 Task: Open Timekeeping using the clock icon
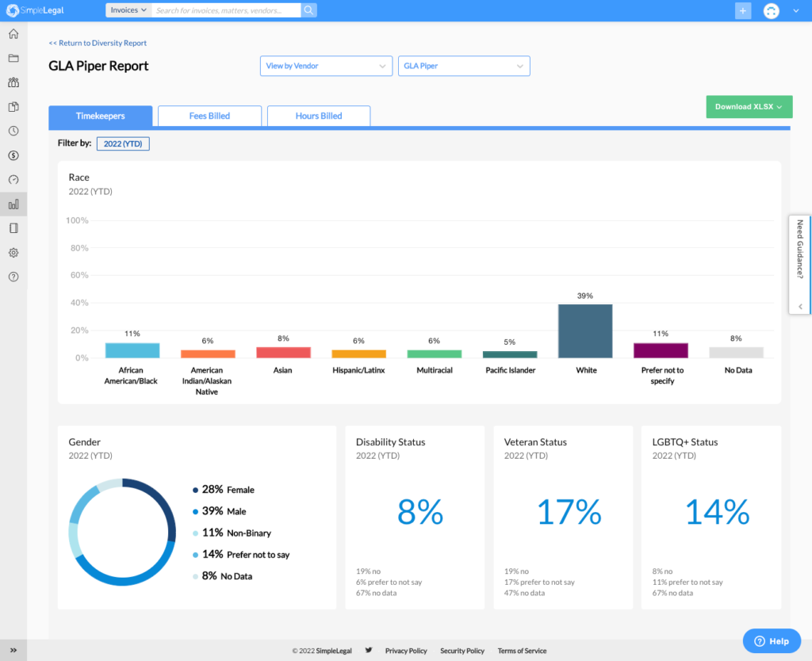click(x=13, y=131)
